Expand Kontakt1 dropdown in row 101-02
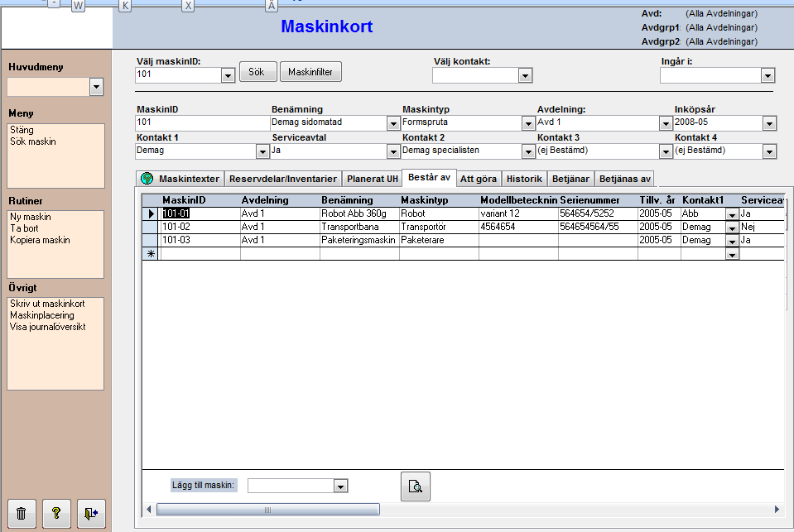The height and width of the screenshot is (532, 794). pos(732,228)
